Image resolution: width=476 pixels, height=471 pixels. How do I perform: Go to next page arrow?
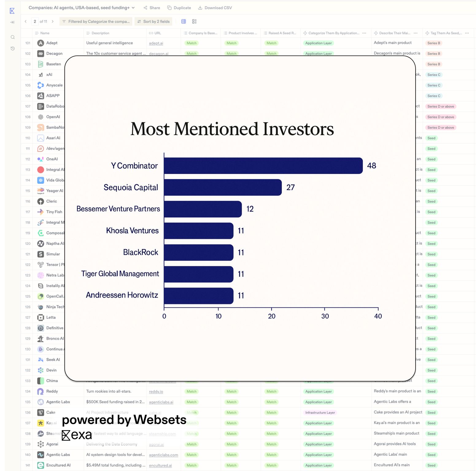(x=53, y=21)
